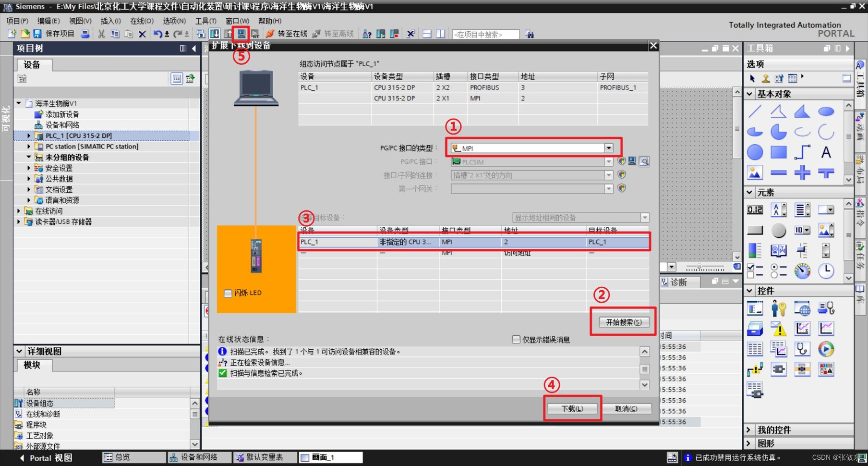Click the start simulation icon
868x466 pixels.
coord(241,34)
